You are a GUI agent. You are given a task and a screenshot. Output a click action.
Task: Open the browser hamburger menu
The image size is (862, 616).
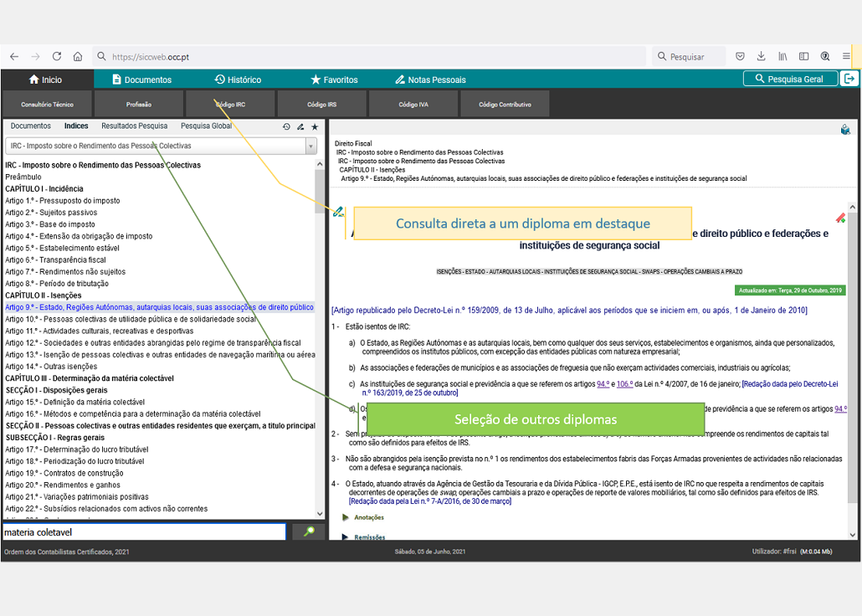pyautogui.click(x=846, y=57)
